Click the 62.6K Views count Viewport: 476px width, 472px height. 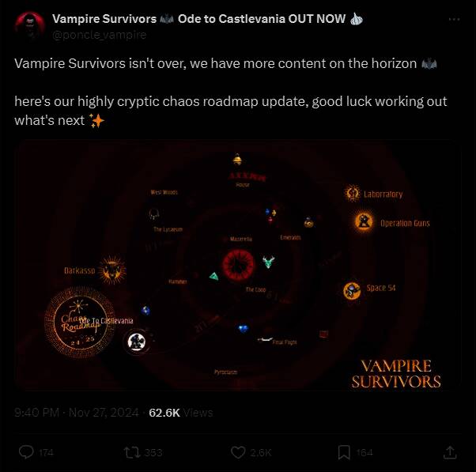181,413
